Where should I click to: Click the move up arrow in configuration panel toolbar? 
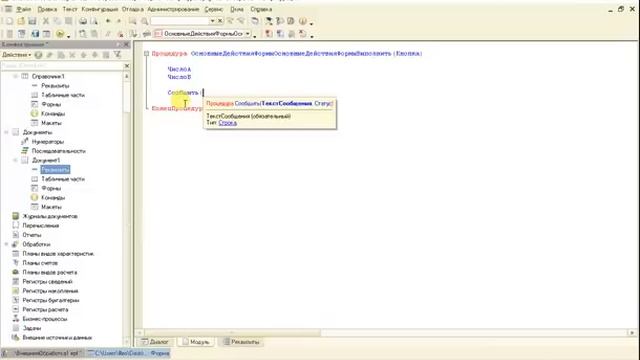[84, 55]
